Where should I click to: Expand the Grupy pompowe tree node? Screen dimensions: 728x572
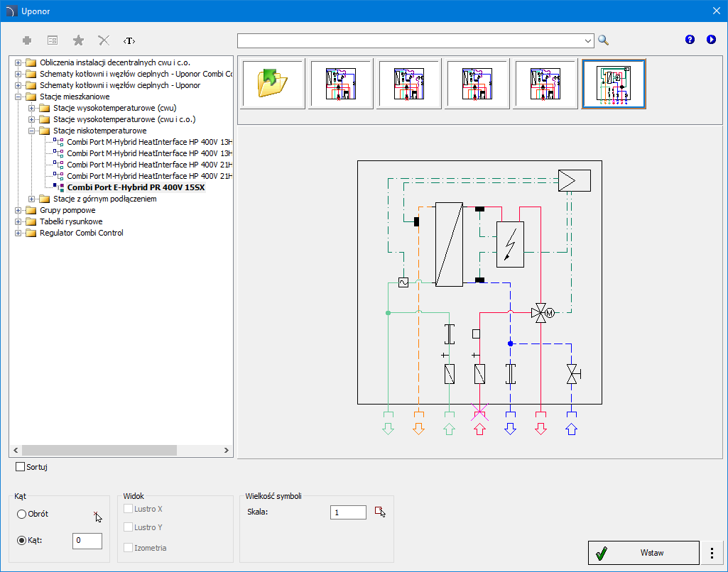tap(18, 211)
